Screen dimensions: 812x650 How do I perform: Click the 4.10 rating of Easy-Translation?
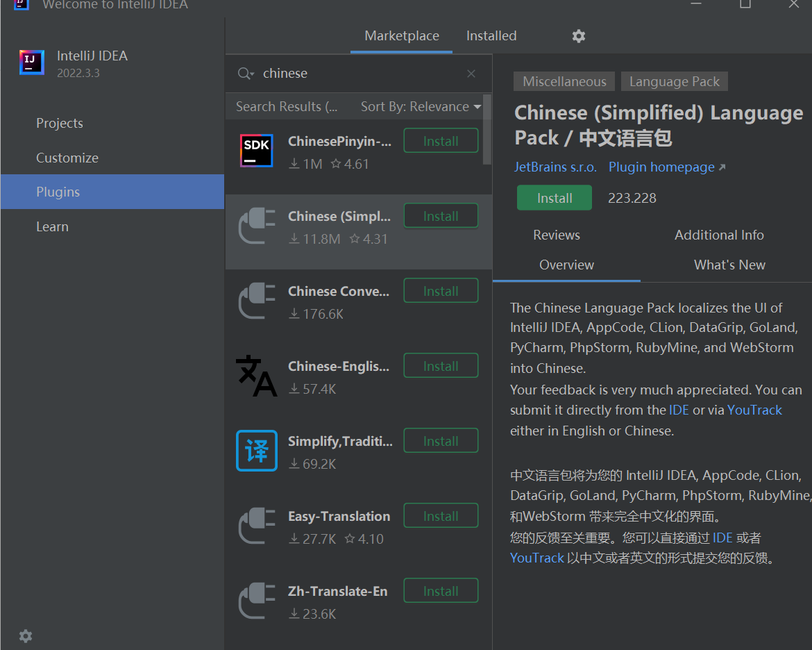click(x=364, y=539)
